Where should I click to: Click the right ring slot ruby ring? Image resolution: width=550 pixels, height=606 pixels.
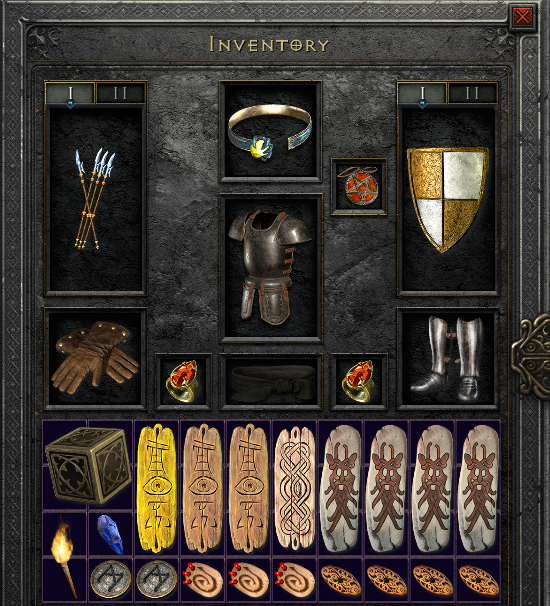tap(359, 381)
